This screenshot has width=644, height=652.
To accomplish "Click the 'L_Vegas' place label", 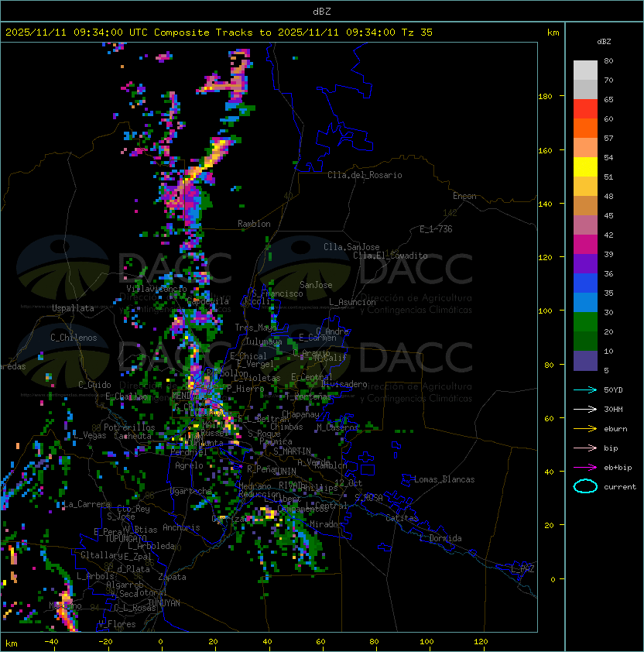I will point(90,435).
